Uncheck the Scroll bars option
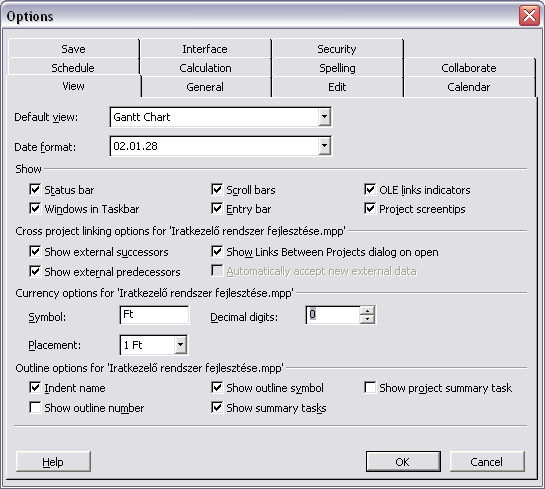The width and height of the screenshot is (545, 489). click(x=217, y=190)
